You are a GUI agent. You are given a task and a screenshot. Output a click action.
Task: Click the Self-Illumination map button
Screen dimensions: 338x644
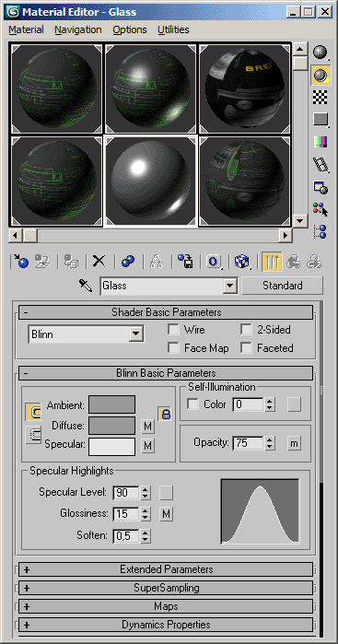click(x=294, y=404)
